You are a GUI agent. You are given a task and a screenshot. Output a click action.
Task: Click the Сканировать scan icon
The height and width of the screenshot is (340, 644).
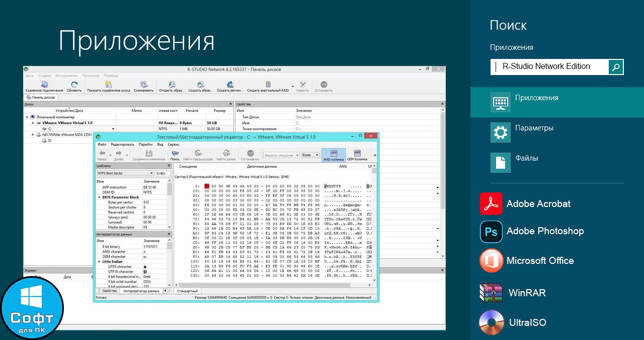[144, 85]
